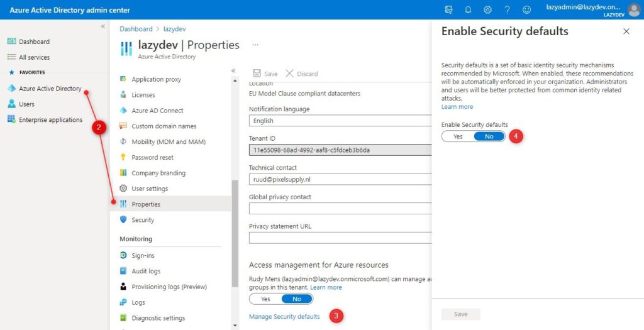The image size is (644, 330).
Task: Click the Manage Security defaults link
Action: click(x=284, y=316)
